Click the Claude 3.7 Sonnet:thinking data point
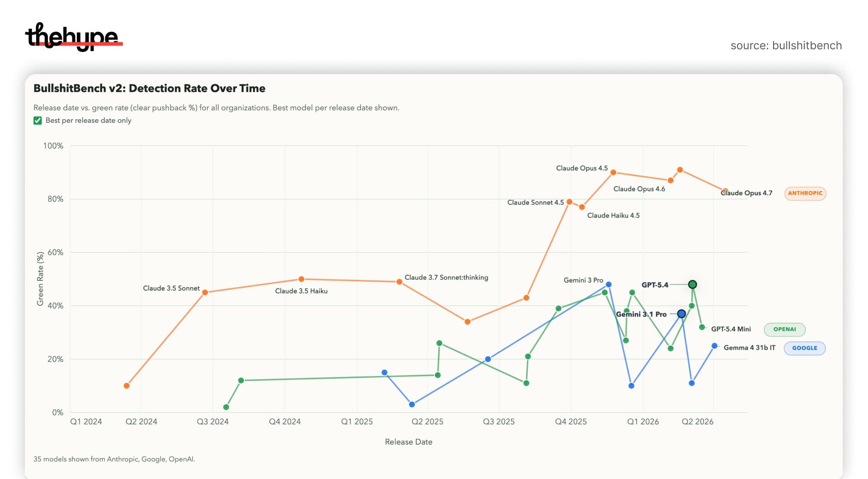868x479 pixels. [x=399, y=282]
